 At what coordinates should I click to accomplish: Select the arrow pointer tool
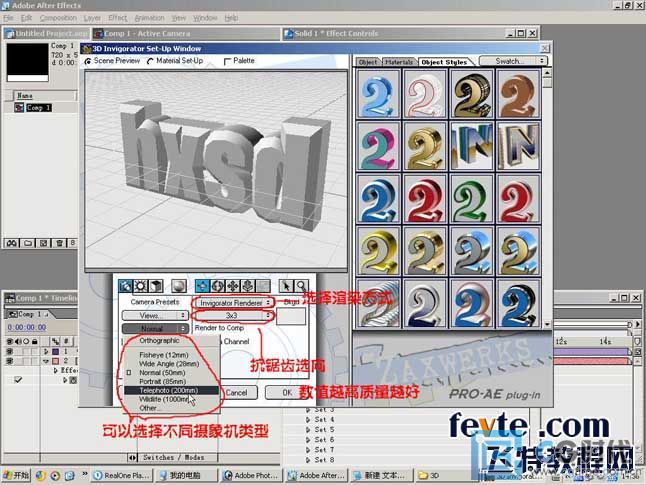tap(286, 286)
